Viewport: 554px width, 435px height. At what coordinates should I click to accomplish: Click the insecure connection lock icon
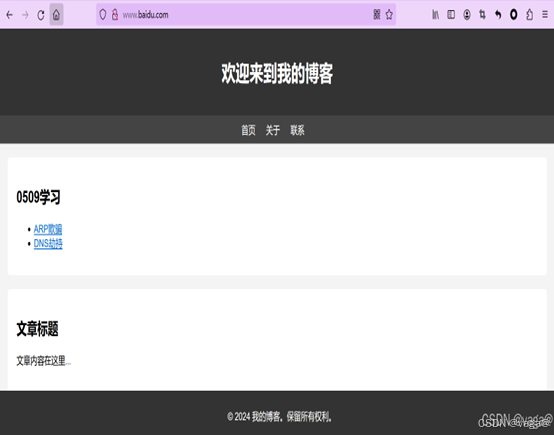point(115,14)
